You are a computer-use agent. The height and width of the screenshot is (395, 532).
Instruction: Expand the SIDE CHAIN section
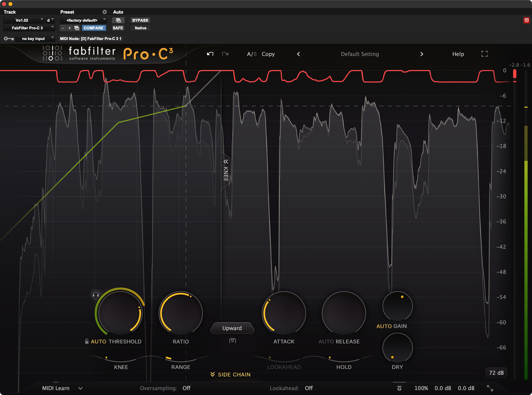[230, 374]
